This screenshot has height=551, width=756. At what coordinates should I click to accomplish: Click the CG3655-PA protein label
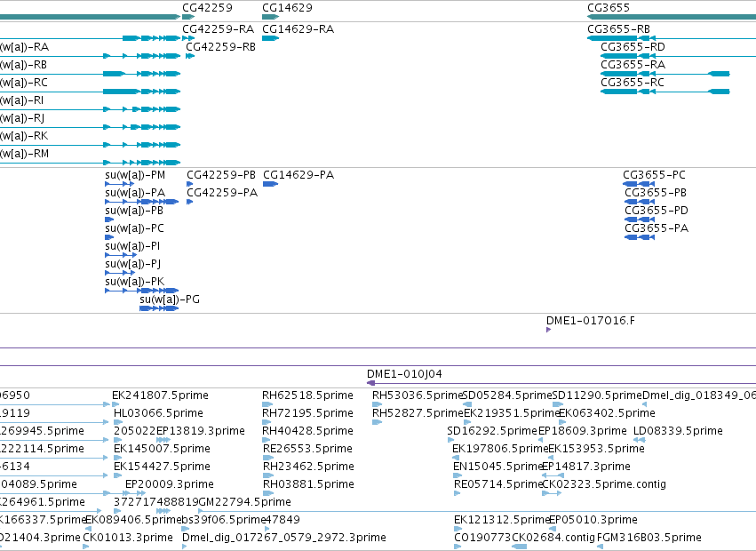coord(657,228)
